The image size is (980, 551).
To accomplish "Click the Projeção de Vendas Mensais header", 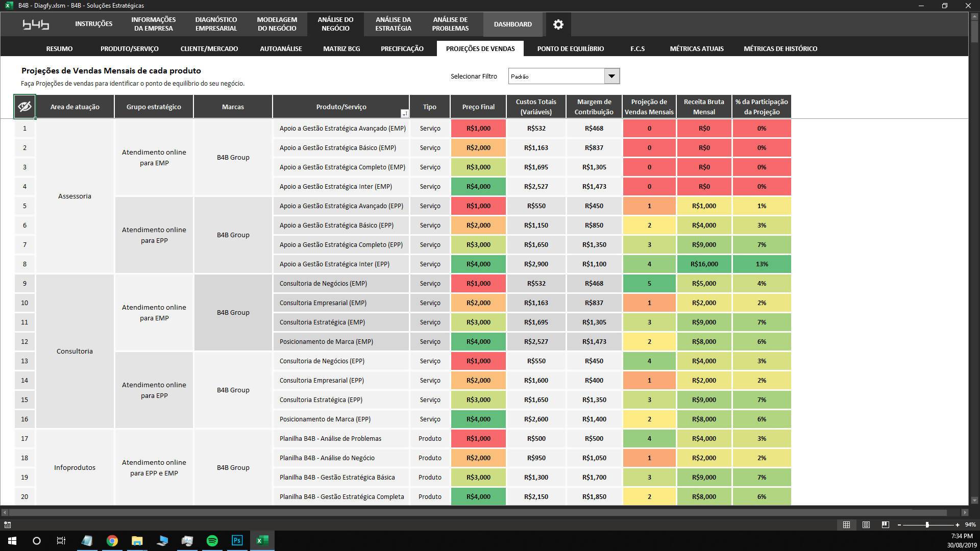I will point(649,107).
